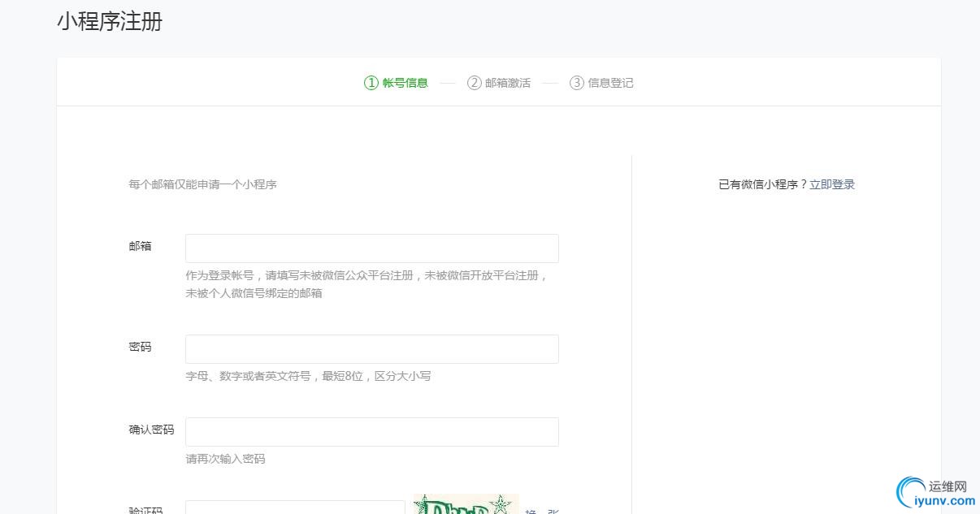Click the 邮箱 field label

[x=140, y=246]
